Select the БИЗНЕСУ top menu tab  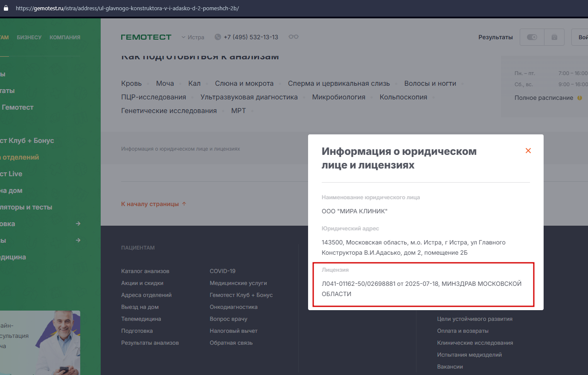29,38
